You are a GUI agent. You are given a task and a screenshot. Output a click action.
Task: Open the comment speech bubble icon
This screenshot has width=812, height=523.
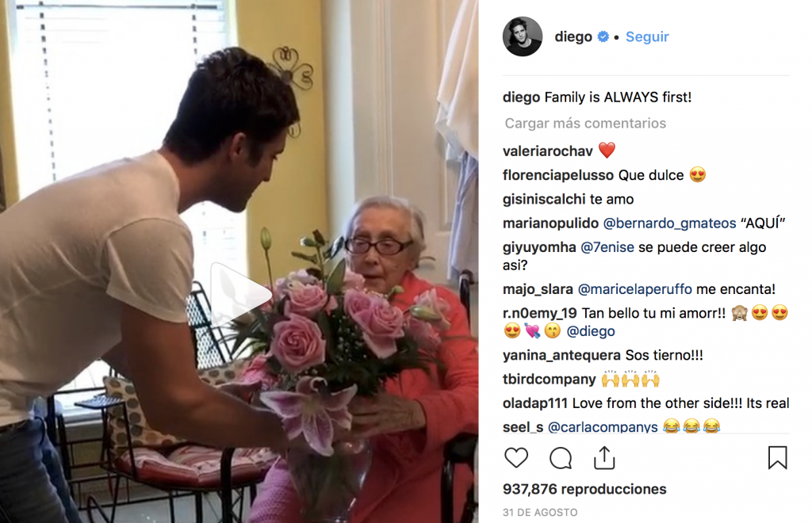click(561, 458)
